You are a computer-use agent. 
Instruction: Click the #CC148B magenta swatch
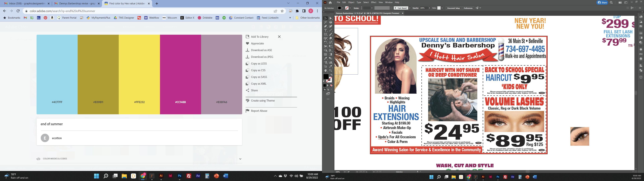click(180, 74)
